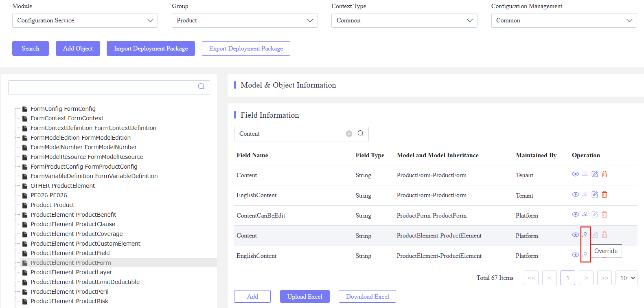Click the search magnifier in field filter

point(361,134)
